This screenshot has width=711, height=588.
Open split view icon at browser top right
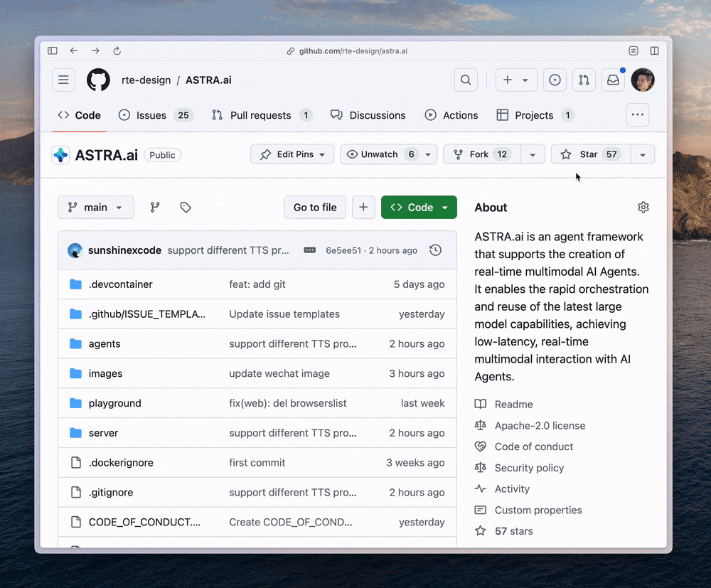click(x=654, y=50)
